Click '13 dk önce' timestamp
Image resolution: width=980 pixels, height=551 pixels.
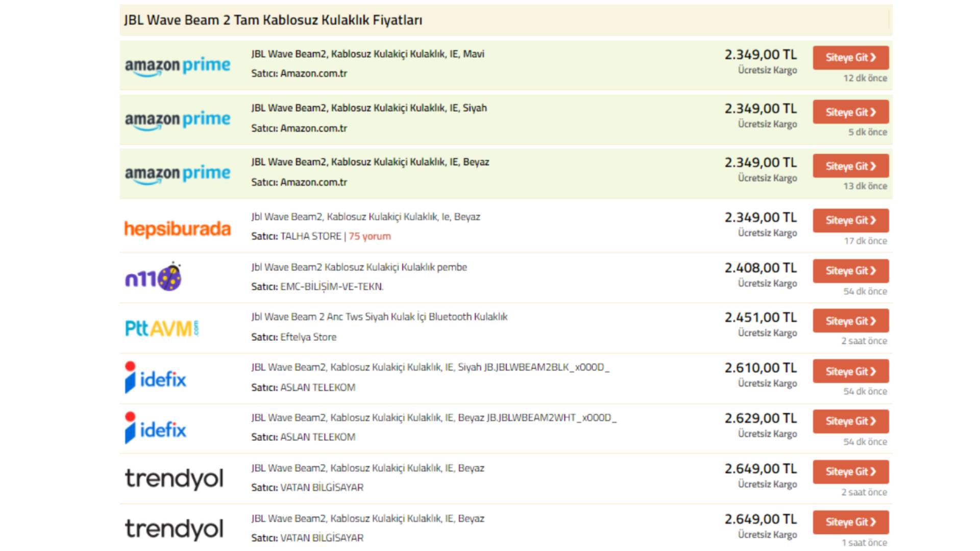click(x=865, y=186)
